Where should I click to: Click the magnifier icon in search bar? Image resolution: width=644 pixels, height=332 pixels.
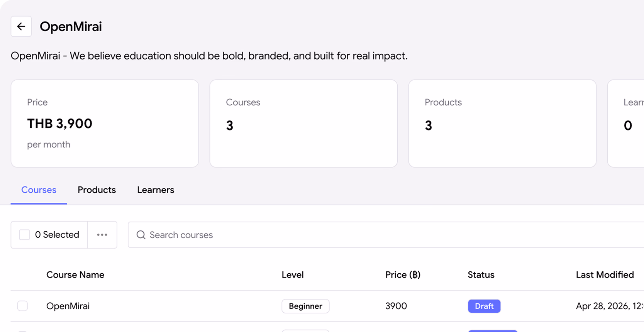point(141,235)
